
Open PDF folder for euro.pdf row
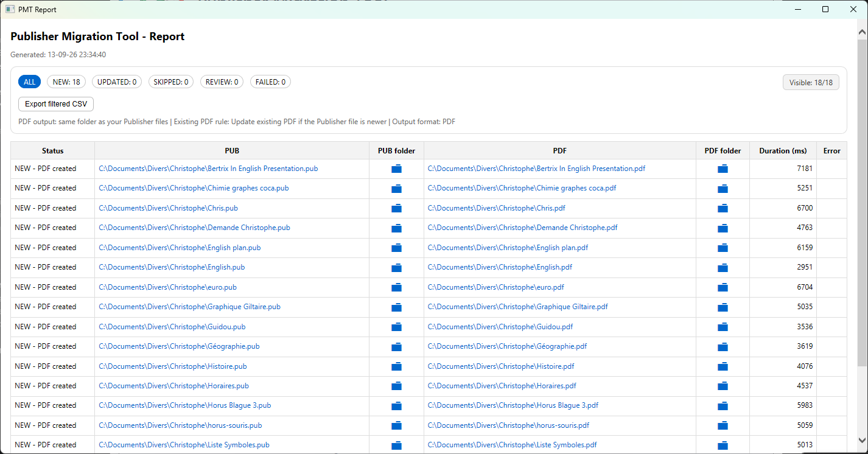pyautogui.click(x=723, y=288)
